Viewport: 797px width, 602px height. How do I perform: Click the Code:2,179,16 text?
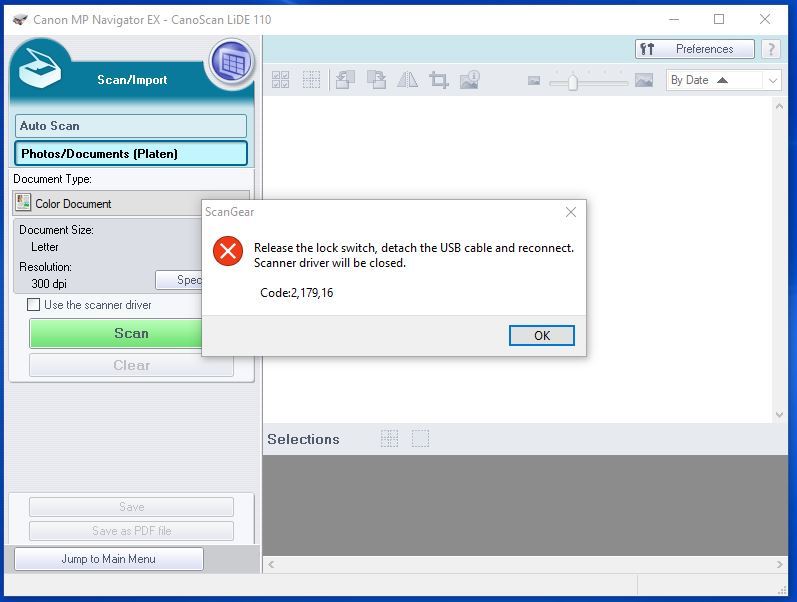pyautogui.click(x=297, y=293)
